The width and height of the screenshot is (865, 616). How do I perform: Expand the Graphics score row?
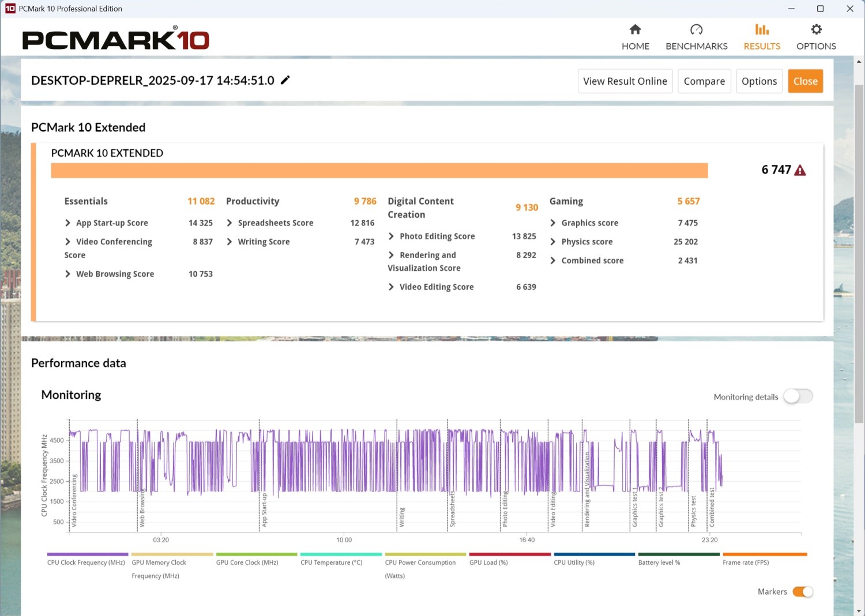553,223
